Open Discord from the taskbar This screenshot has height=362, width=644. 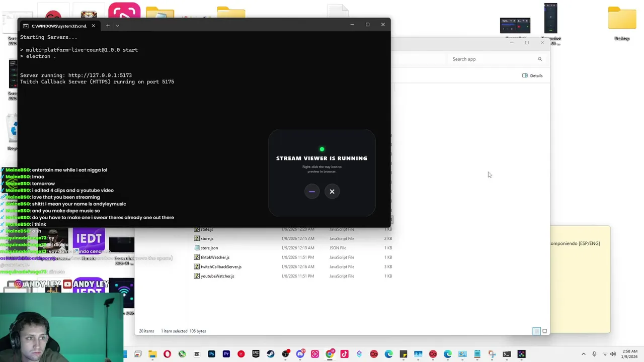click(x=300, y=354)
